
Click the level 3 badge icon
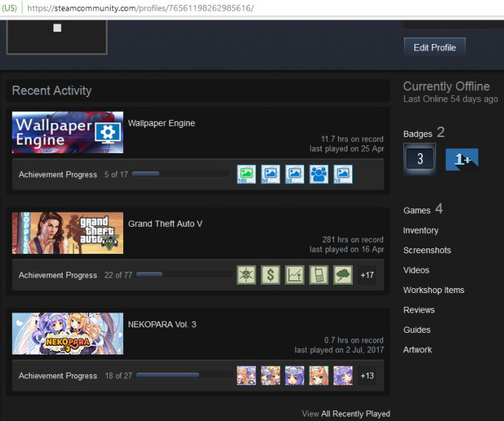pyautogui.click(x=419, y=159)
